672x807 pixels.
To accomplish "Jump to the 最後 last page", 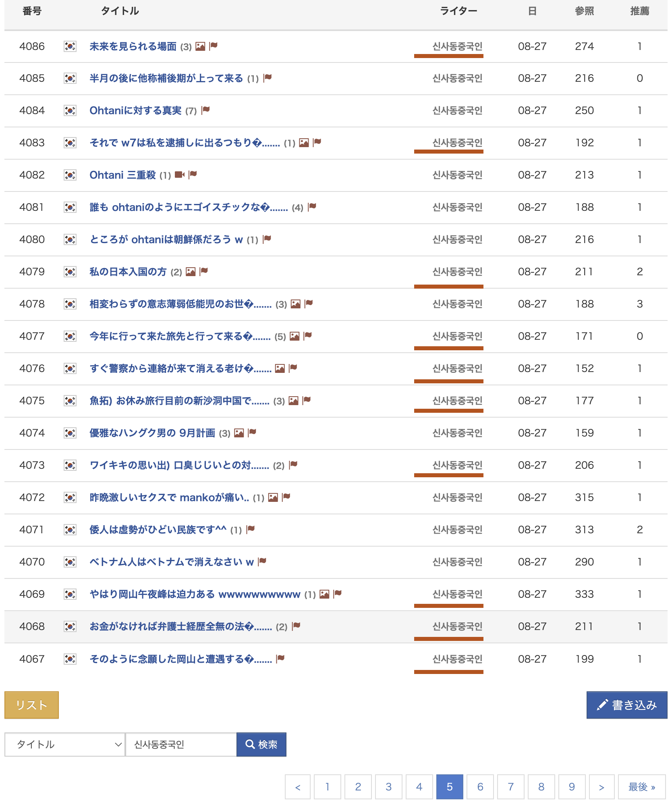I will point(641,786).
